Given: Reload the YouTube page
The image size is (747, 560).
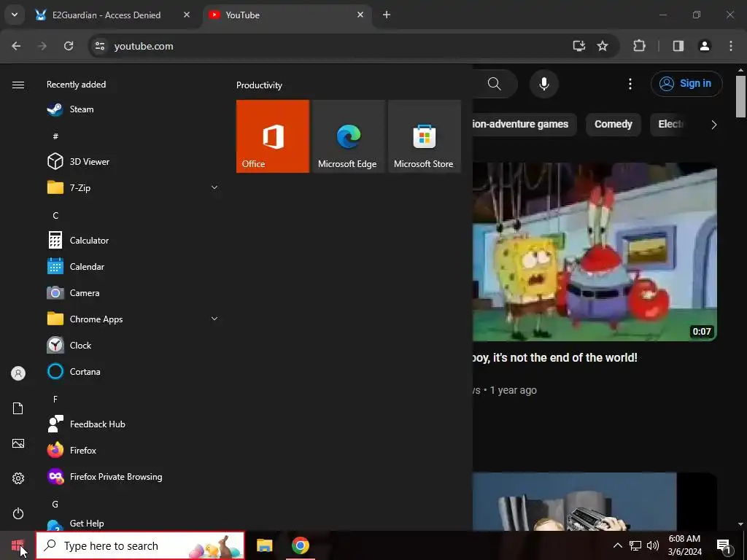Looking at the screenshot, I should (69, 46).
